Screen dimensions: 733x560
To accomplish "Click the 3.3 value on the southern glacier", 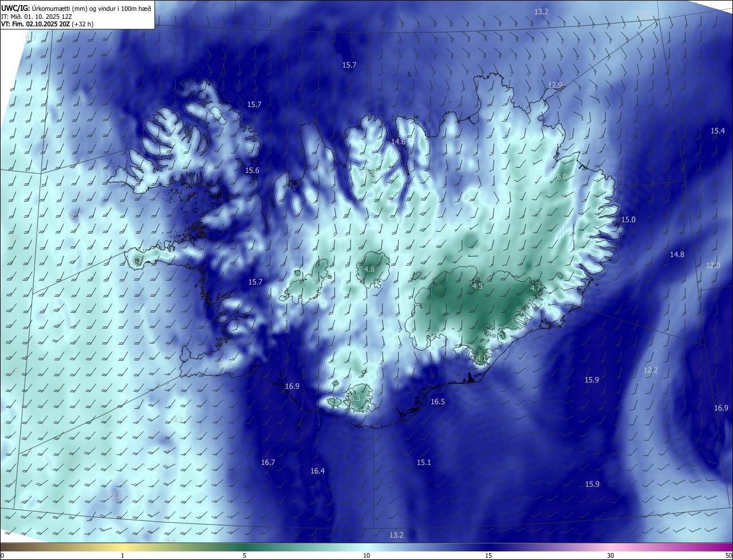I will [x=355, y=398].
